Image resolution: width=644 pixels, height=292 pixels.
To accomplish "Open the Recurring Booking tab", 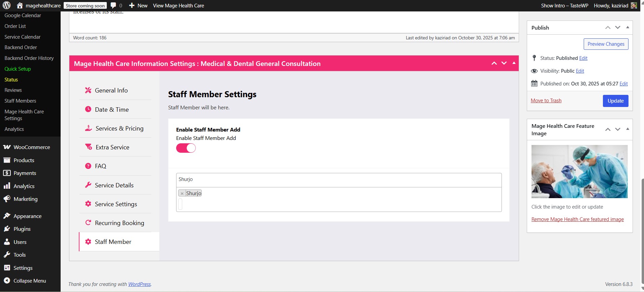I will 119,223.
